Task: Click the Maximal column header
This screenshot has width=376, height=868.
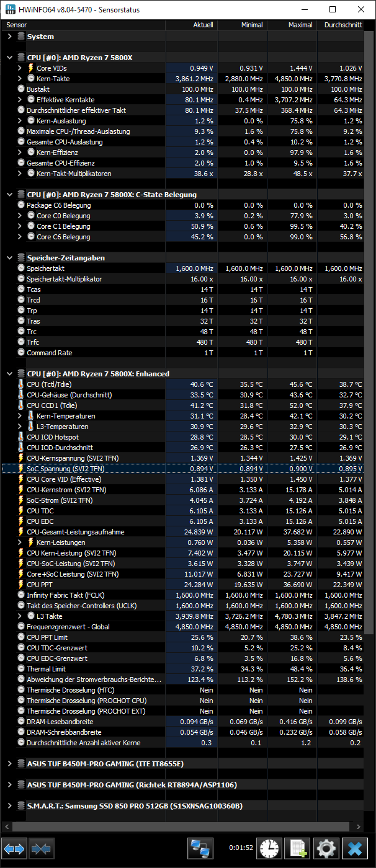Action: (x=292, y=25)
